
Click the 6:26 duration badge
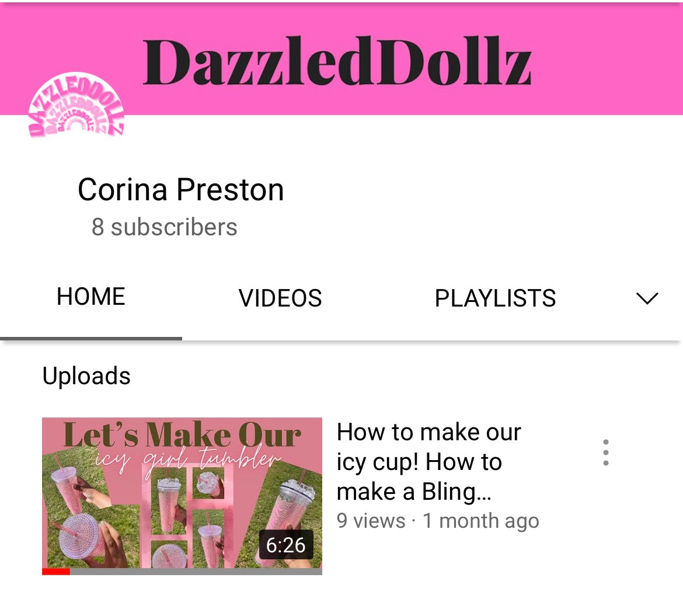point(285,545)
